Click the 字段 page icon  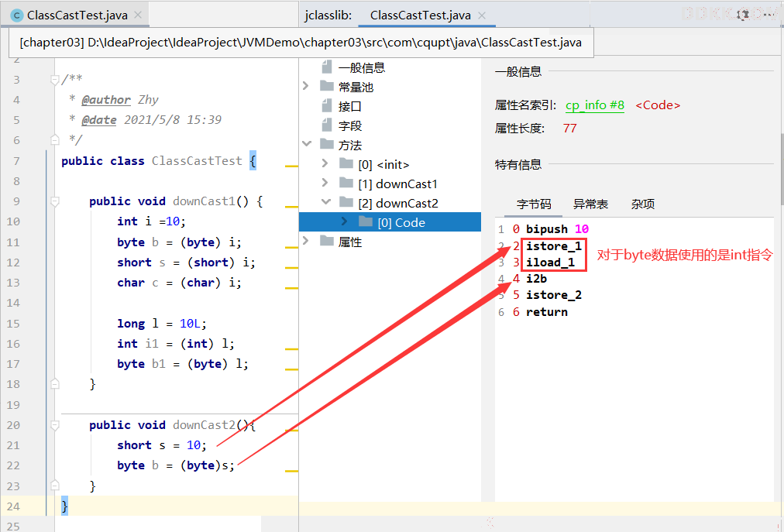[327, 125]
